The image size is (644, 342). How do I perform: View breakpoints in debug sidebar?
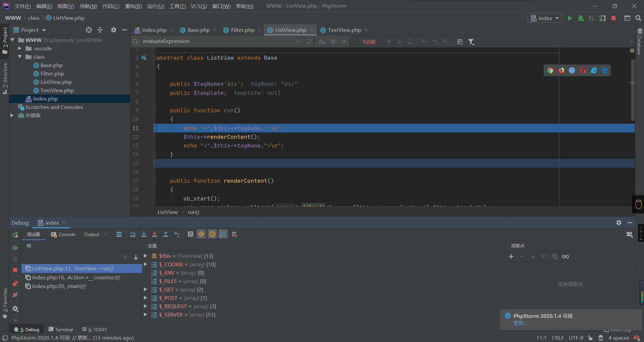point(15,284)
